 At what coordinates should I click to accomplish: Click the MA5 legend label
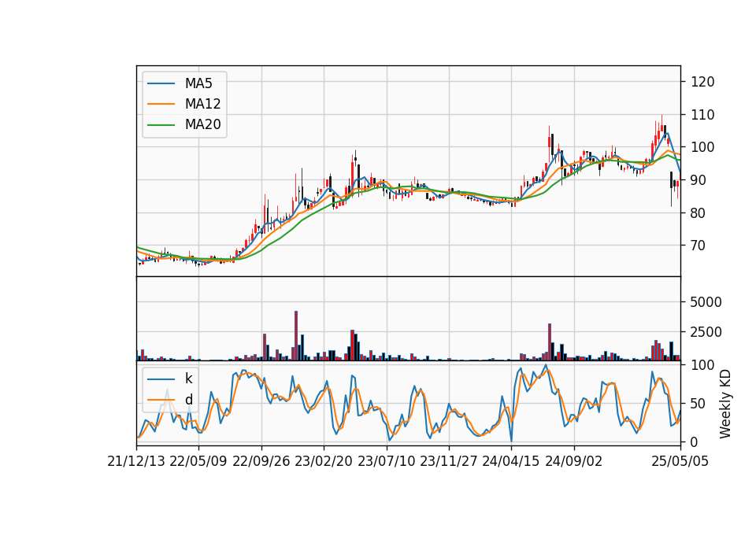coord(198,83)
